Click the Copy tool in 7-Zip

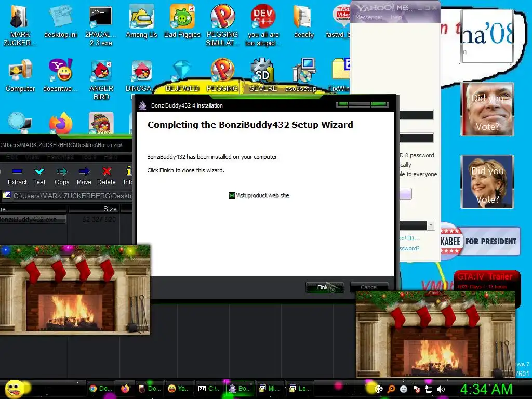tap(62, 177)
